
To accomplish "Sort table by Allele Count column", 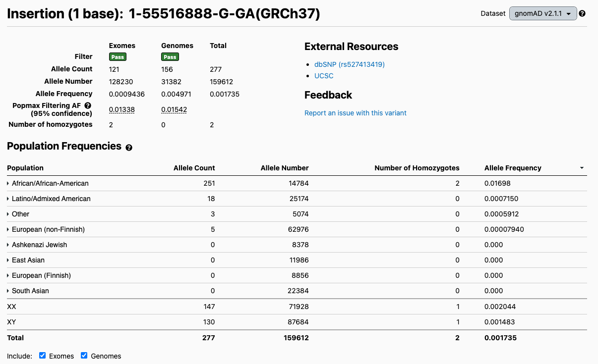I will pos(194,168).
